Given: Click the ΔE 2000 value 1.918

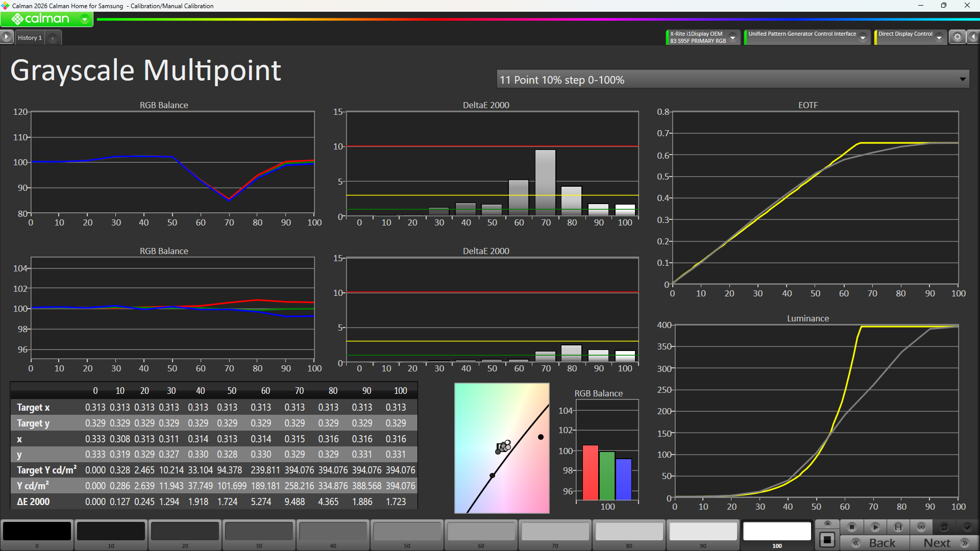Looking at the screenshot, I should click(x=198, y=502).
